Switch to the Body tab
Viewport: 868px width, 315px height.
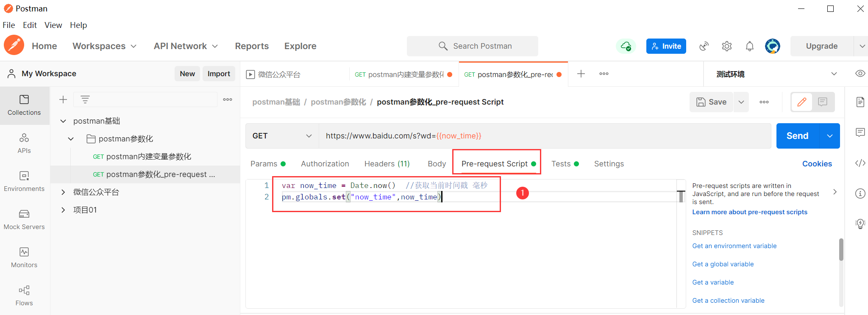tap(437, 164)
